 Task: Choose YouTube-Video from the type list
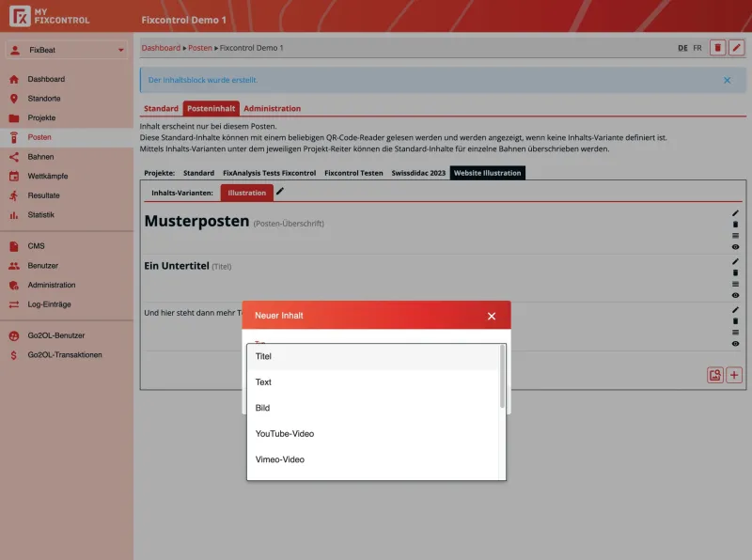point(372,434)
